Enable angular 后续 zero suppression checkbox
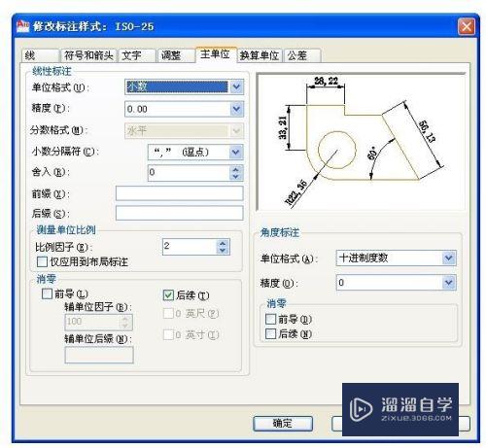This screenshot has height=448, width=486. [x=270, y=333]
